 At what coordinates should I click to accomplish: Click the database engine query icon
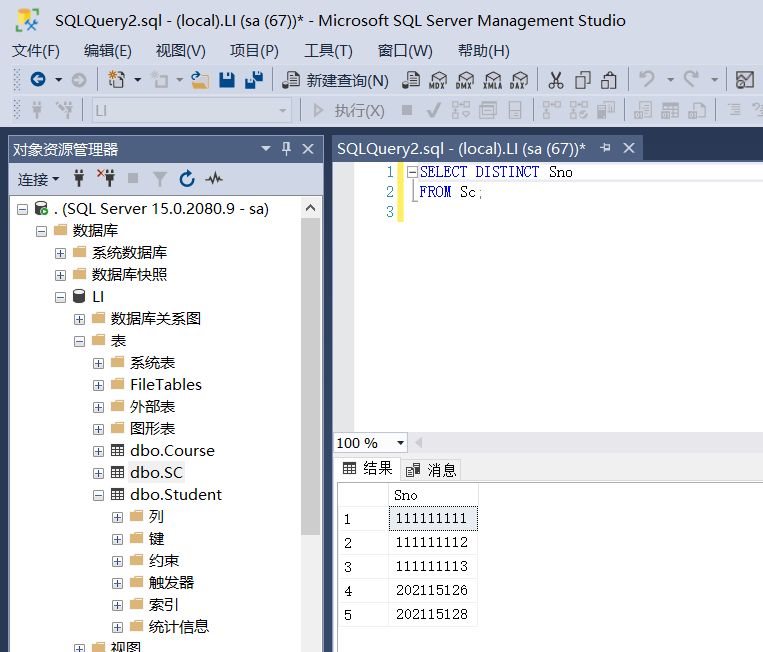[411, 80]
